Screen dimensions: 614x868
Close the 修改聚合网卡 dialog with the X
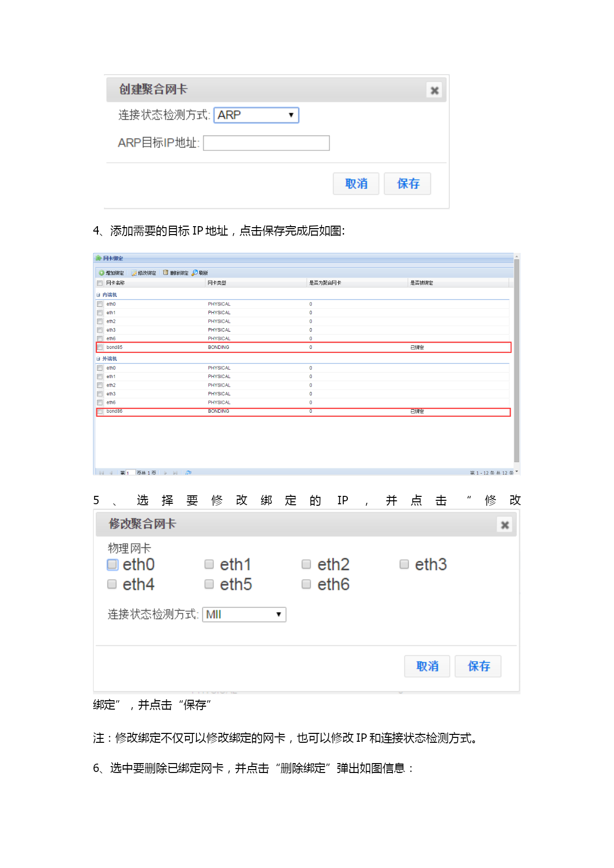click(505, 525)
